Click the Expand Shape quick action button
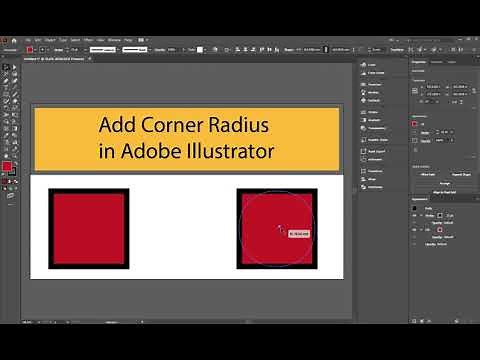Image resolution: width=480 pixels, height=360 pixels. click(461, 174)
